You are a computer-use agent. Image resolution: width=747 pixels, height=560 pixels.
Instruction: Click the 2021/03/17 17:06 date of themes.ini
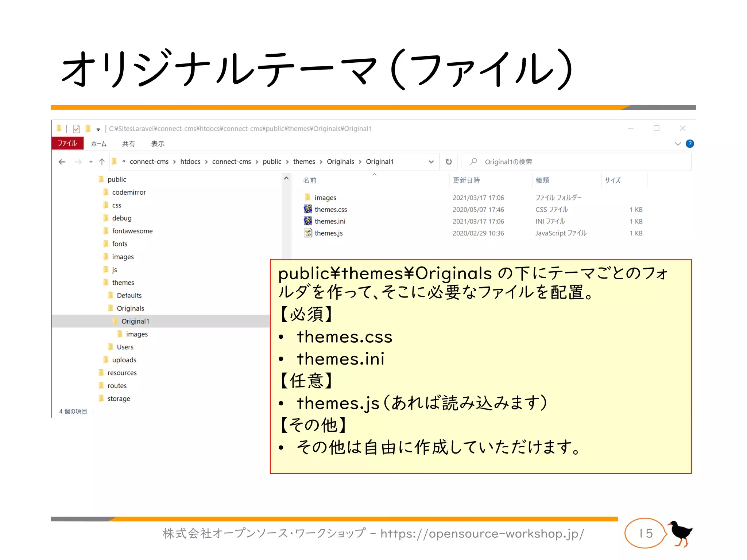(478, 221)
